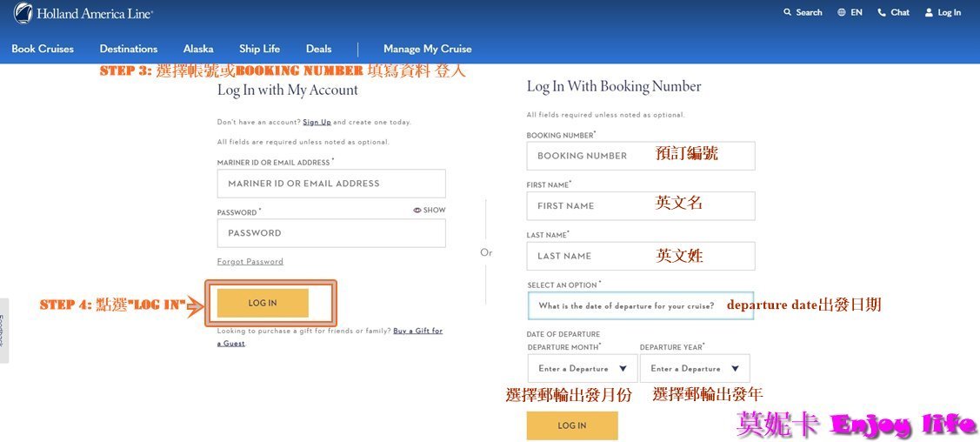The width and height of the screenshot is (980, 442).
Task: Open Search in the top bar
Action: [803, 12]
